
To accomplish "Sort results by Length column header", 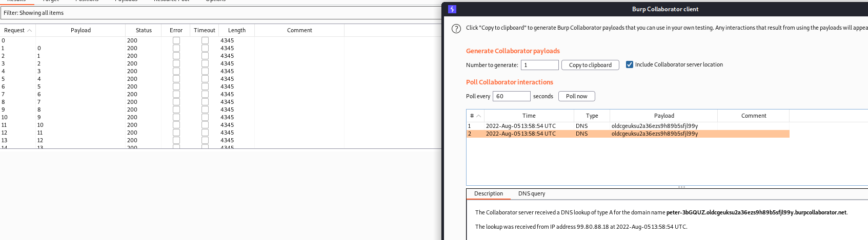I will click(x=236, y=30).
